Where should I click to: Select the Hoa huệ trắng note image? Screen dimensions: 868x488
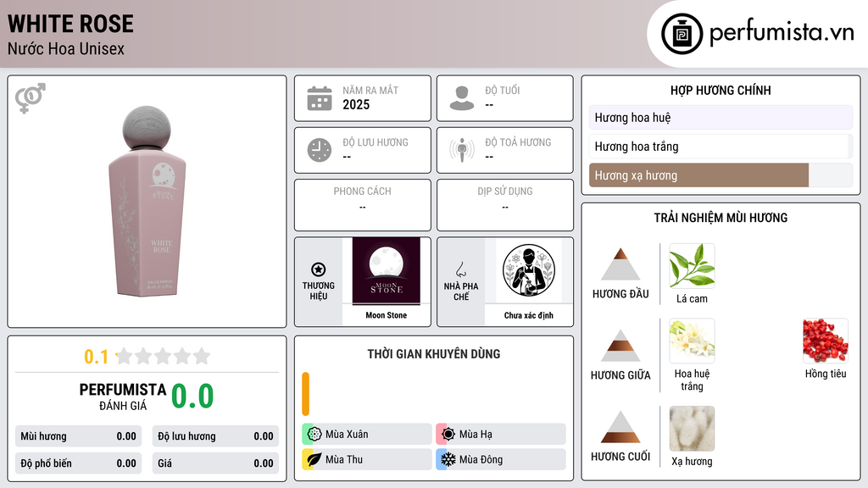(x=692, y=341)
